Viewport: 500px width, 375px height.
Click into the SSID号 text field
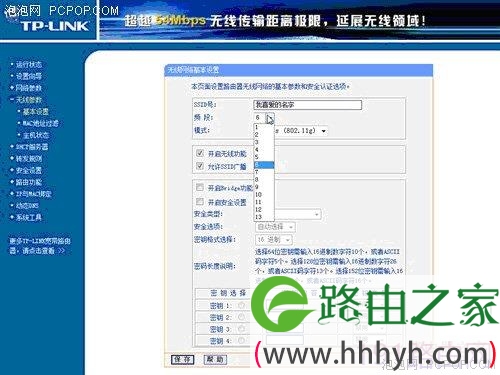pos(307,105)
